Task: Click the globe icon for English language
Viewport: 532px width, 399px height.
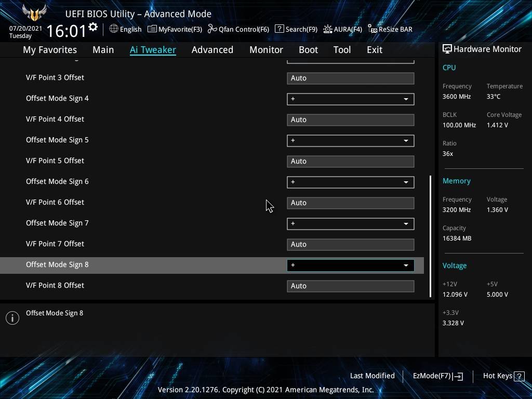Action: pyautogui.click(x=114, y=29)
